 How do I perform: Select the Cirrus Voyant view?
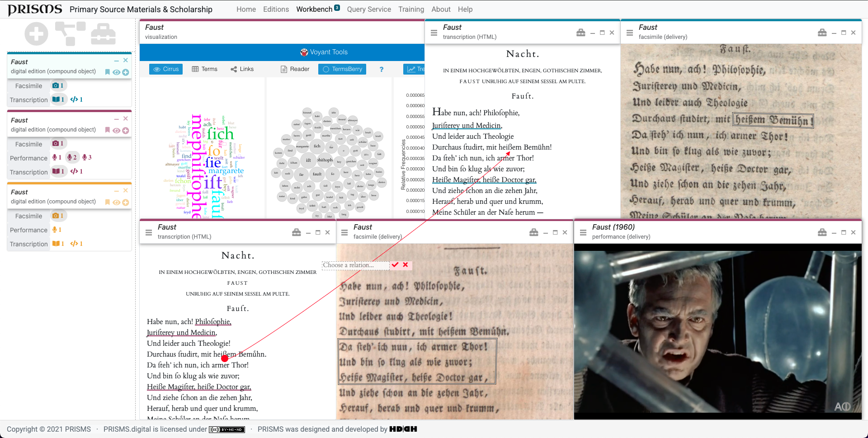pos(166,69)
